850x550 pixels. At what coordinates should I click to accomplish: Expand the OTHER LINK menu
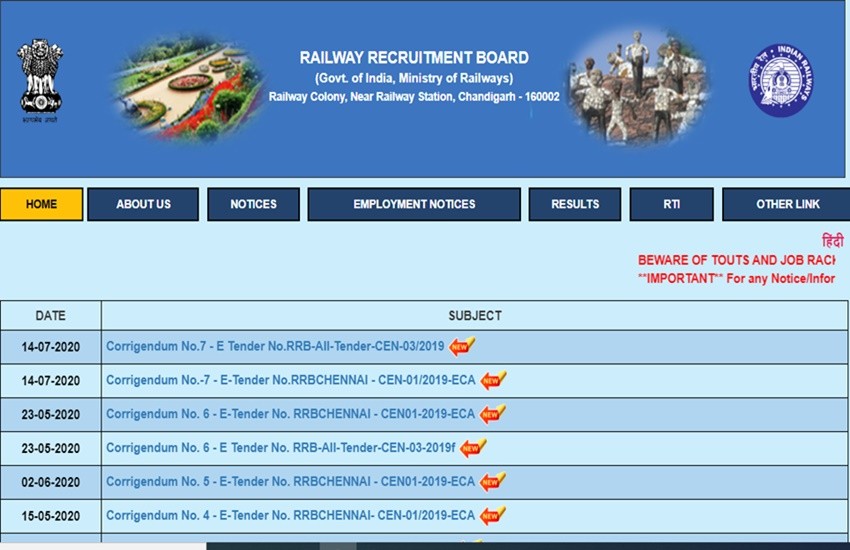pos(786,204)
